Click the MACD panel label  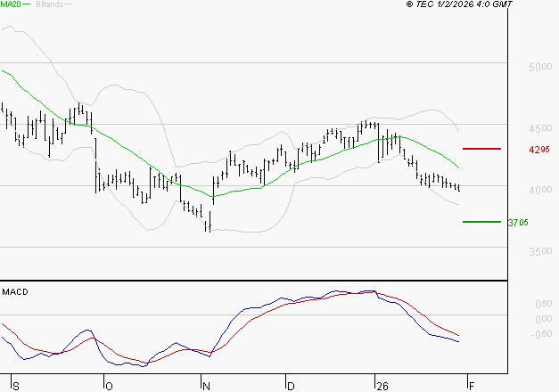[x=15, y=292]
